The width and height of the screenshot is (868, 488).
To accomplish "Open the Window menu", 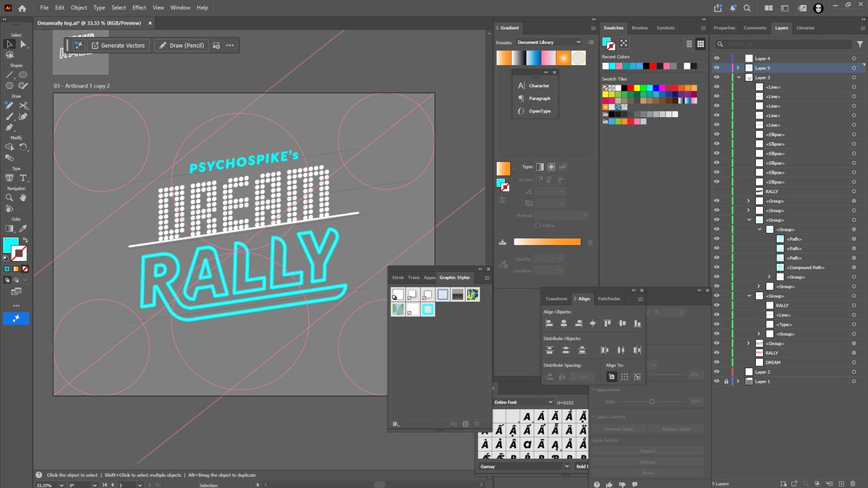I will (180, 8).
